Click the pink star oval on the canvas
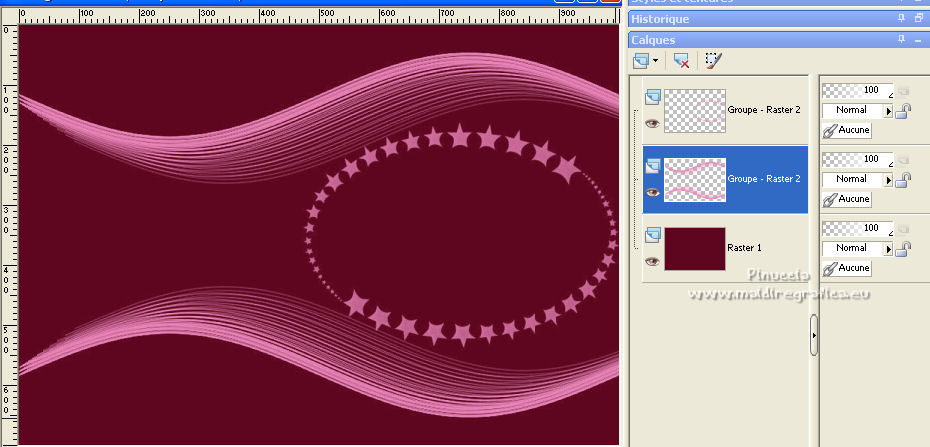This screenshot has height=447, width=930. (460, 234)
